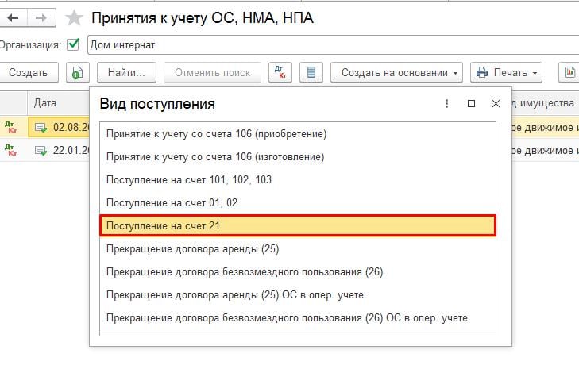This screenshot has height=392, width=579.
Task: Sort by the Дата column header
Action: (44, 103)
